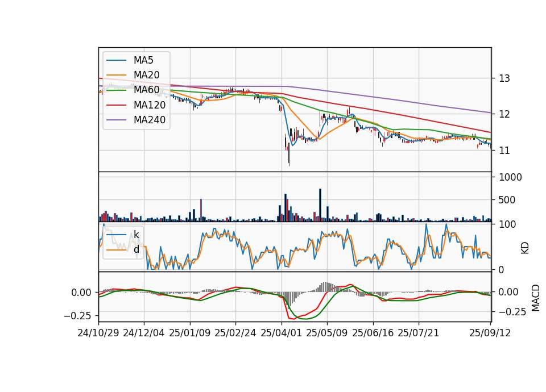Click price axis value 11

504,151
